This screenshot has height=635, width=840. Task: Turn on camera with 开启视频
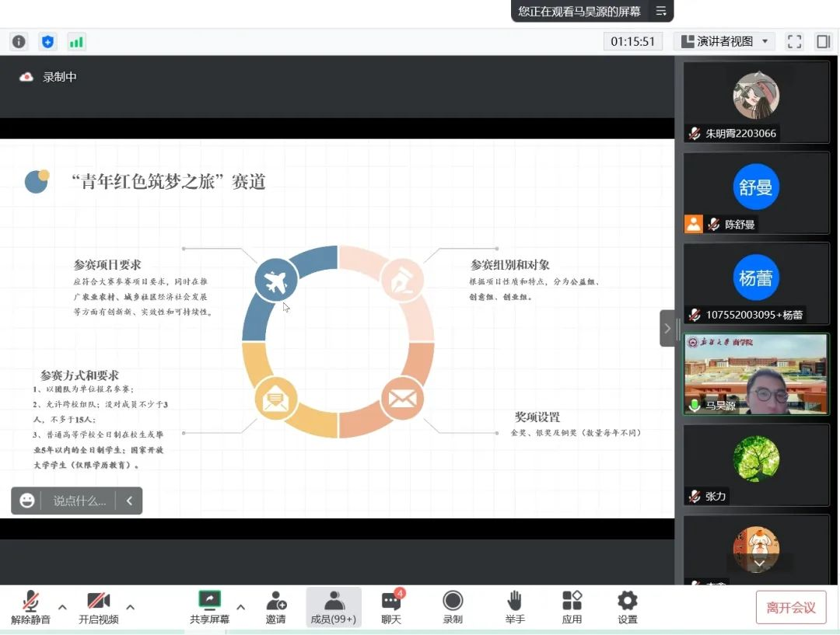[99, 607]
